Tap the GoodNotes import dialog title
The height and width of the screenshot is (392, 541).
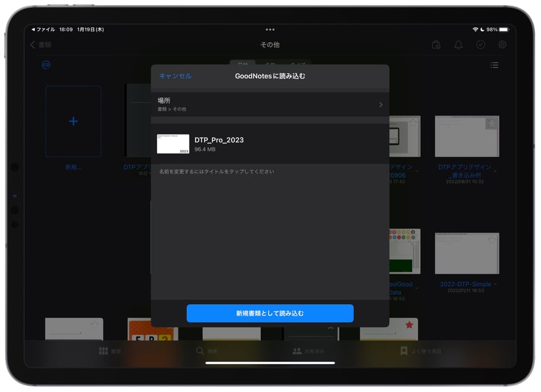point(270,76)
